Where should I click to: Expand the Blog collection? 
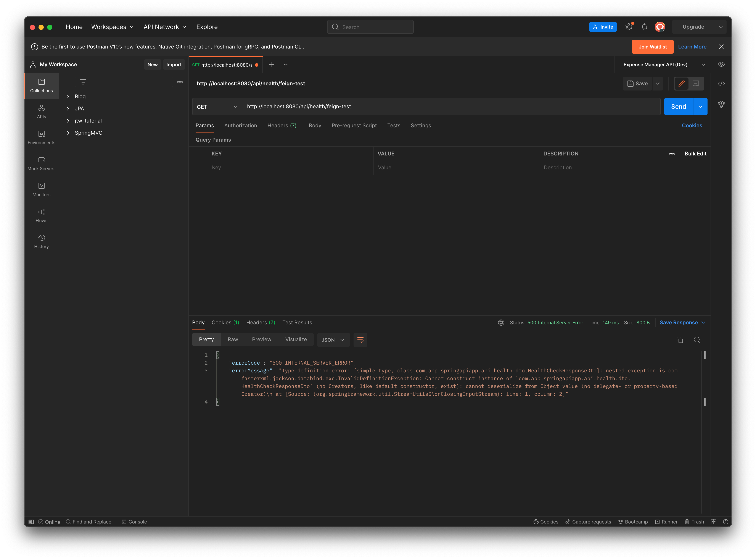[68, 97]
